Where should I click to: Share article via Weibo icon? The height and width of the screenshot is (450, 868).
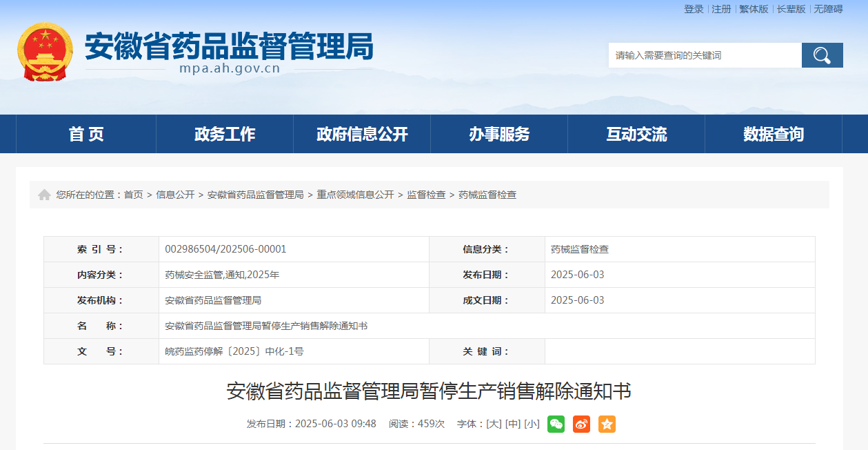click(x=581, y=424)
